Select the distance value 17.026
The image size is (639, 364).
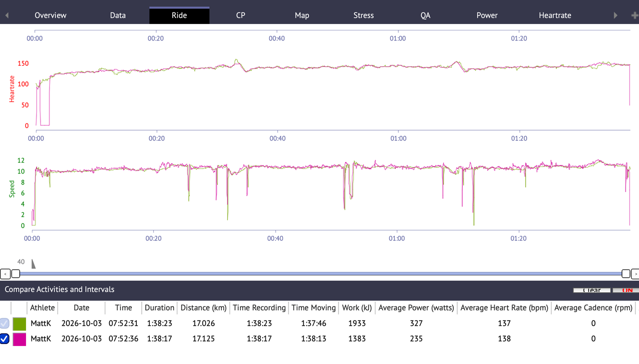click(204, 324)
